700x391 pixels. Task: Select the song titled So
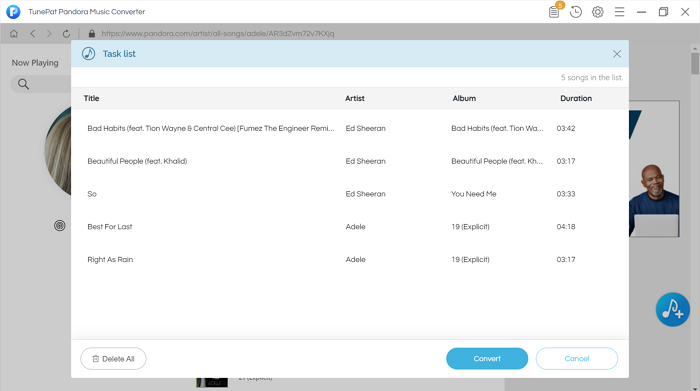coord(92,194)
